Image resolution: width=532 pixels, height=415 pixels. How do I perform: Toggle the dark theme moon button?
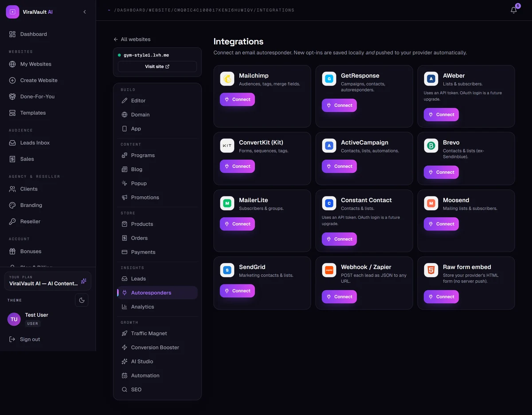coord(82,300)
